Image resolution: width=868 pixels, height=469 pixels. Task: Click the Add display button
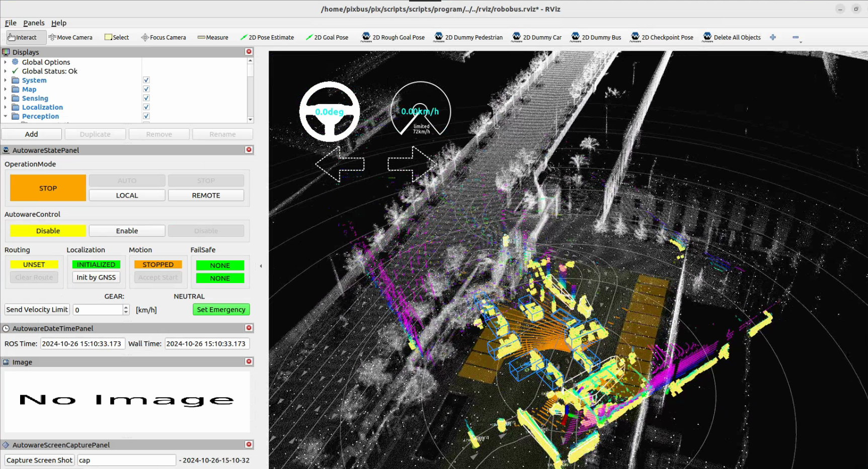32,134
